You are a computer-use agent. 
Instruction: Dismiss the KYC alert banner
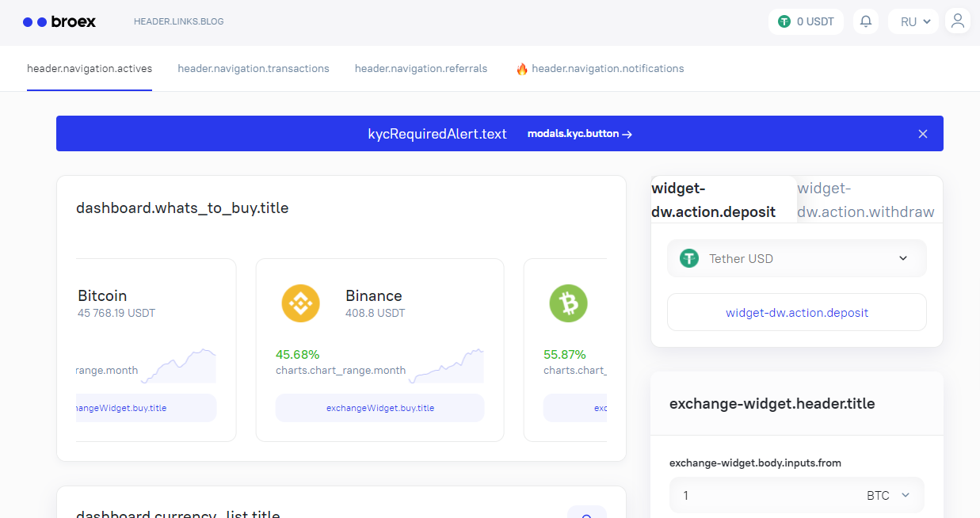click(923, 134)
